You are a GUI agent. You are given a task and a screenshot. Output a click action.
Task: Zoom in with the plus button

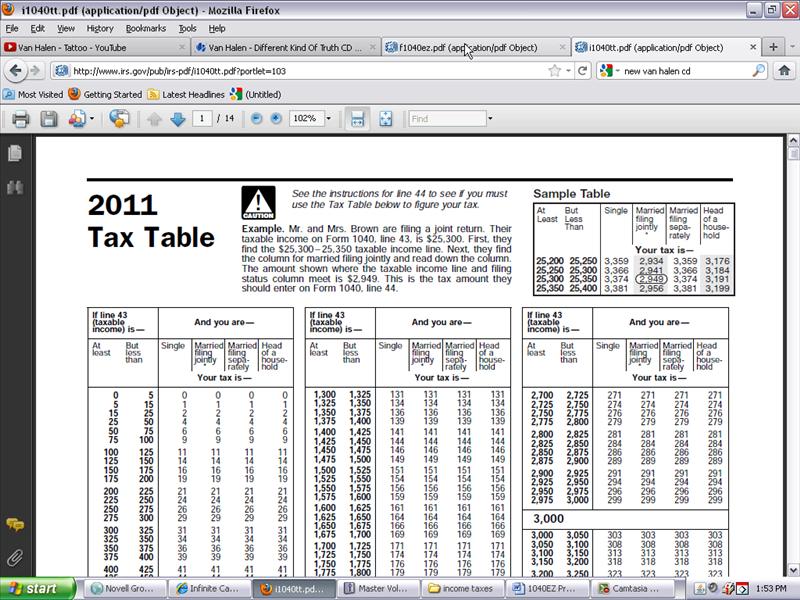pos(276,119)
